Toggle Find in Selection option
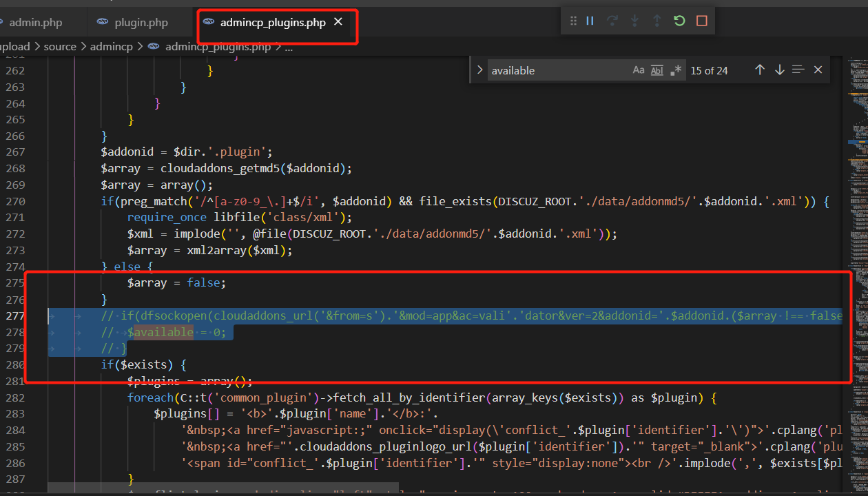This screenshot has width=868, height=496. coord(798,70)
